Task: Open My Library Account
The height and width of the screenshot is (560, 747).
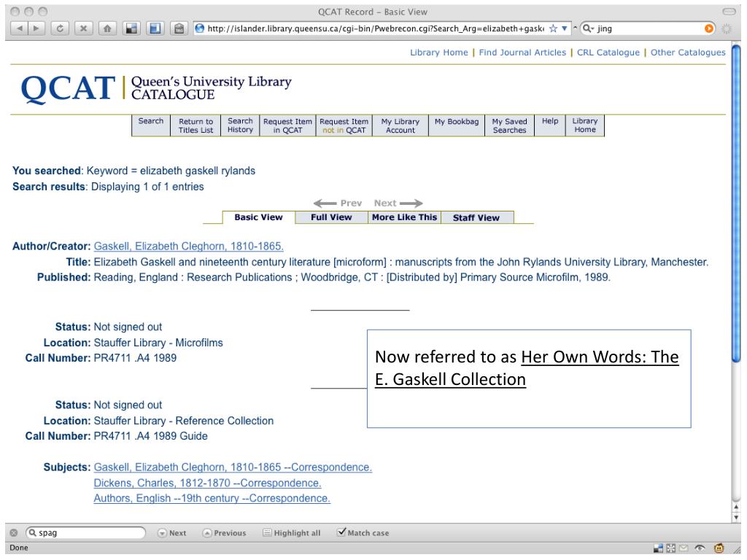Action: pos(400,125)
